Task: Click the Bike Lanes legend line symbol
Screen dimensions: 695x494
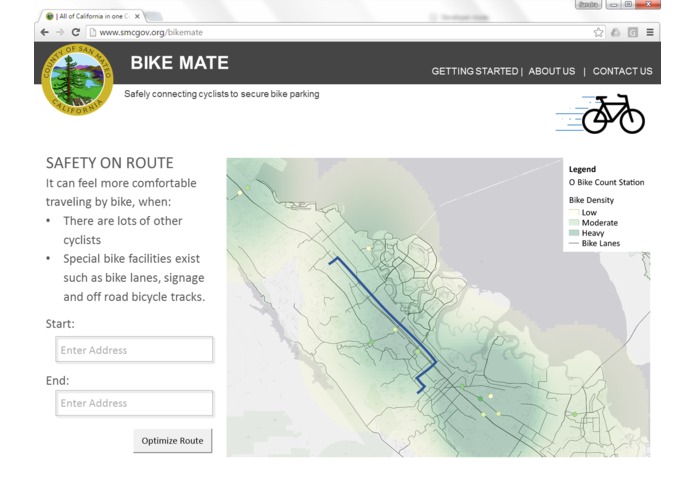Action: click(x=574, y=243)
